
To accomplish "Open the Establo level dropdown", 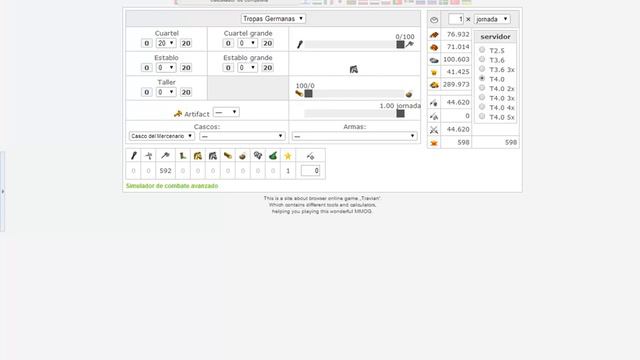I will (x=166, y=67).
